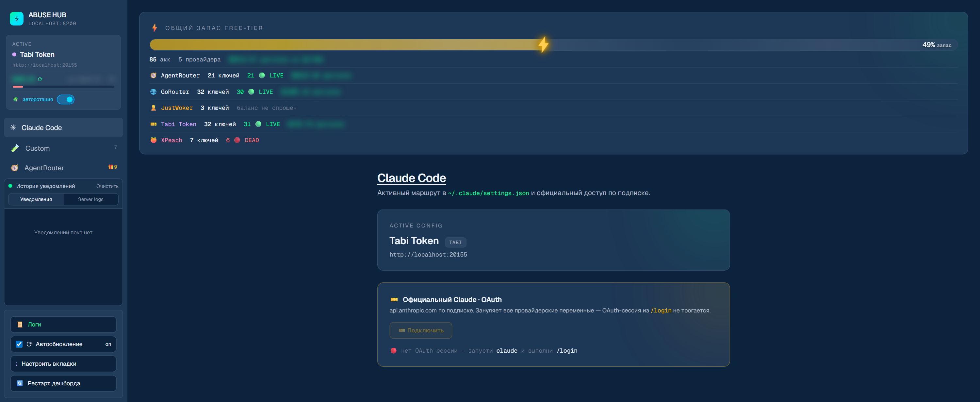The height and width of the screenshot is (402, 980).
Task: Click the "49% запас" value
Action: 937,45
